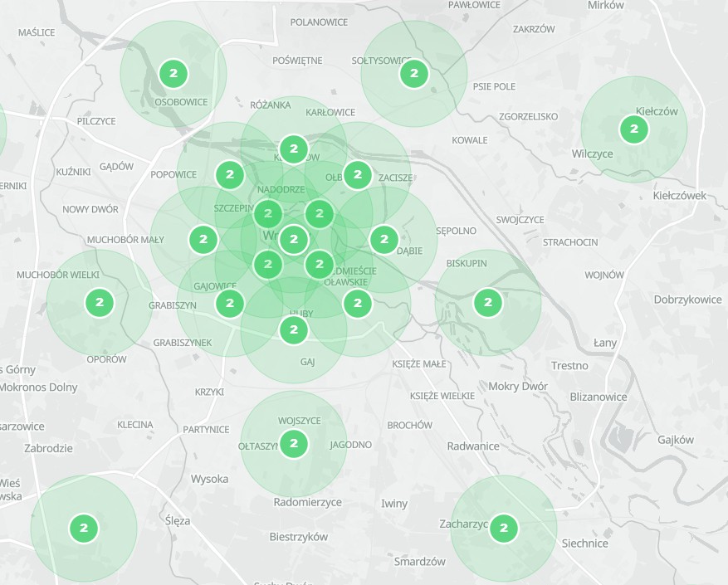
Task: Click the Radwanice place label
Action: coord(473,446)
